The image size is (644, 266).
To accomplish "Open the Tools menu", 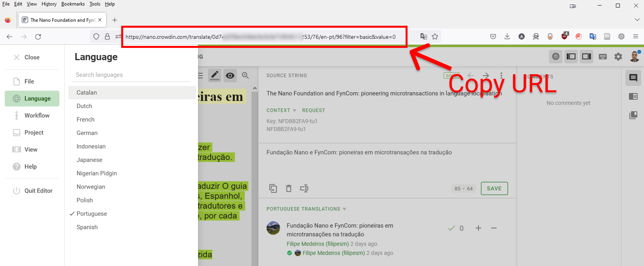I will coord(95,4).
